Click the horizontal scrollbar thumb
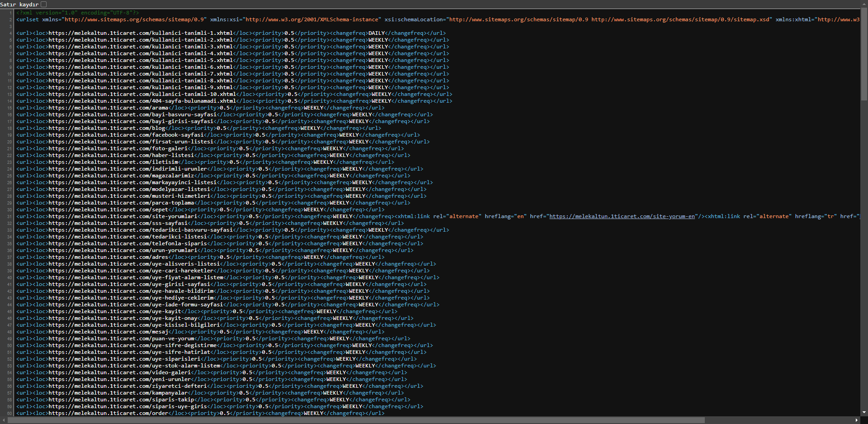The image size is (868, 424). (x=356, y=420)
